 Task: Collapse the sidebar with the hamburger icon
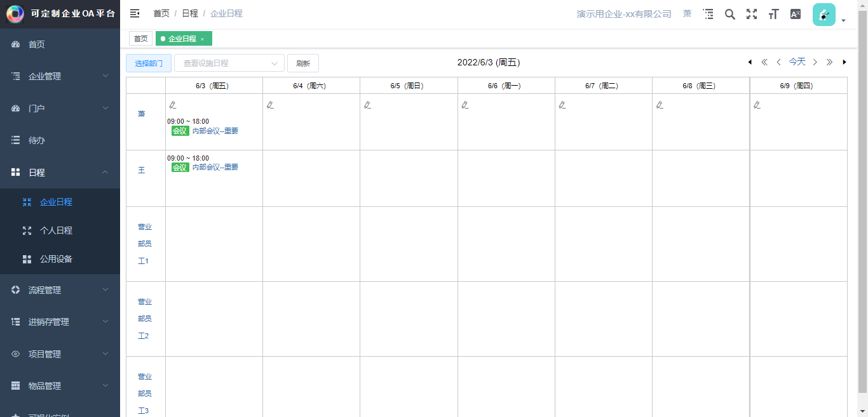click(135, 13)
